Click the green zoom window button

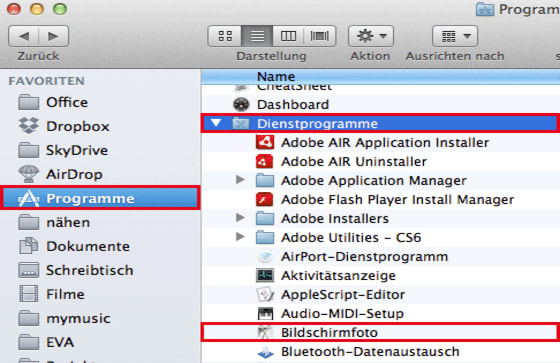click(x=60, y=9)
